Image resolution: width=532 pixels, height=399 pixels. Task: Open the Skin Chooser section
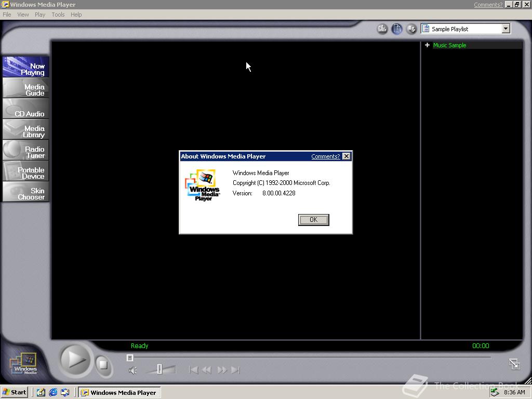pyautogui.click(x=26, y=191)
